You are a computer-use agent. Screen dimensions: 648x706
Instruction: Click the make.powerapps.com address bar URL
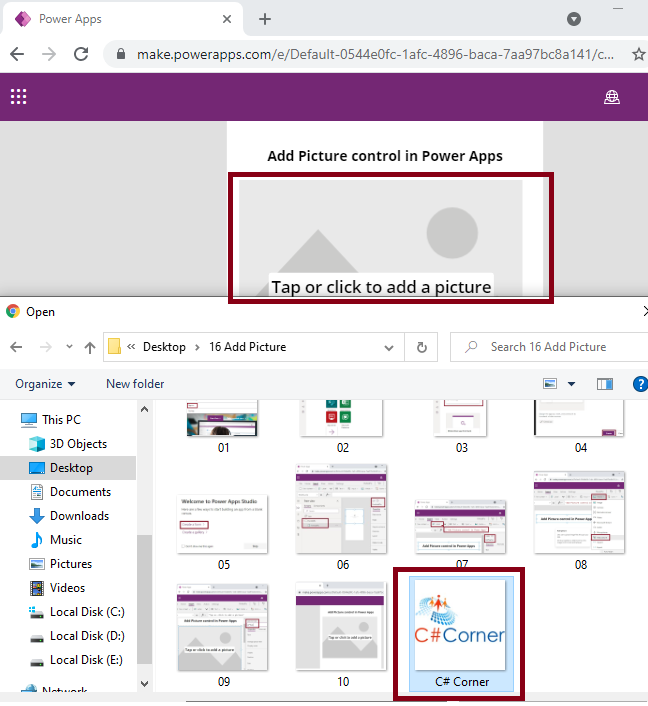click(375, 54)
